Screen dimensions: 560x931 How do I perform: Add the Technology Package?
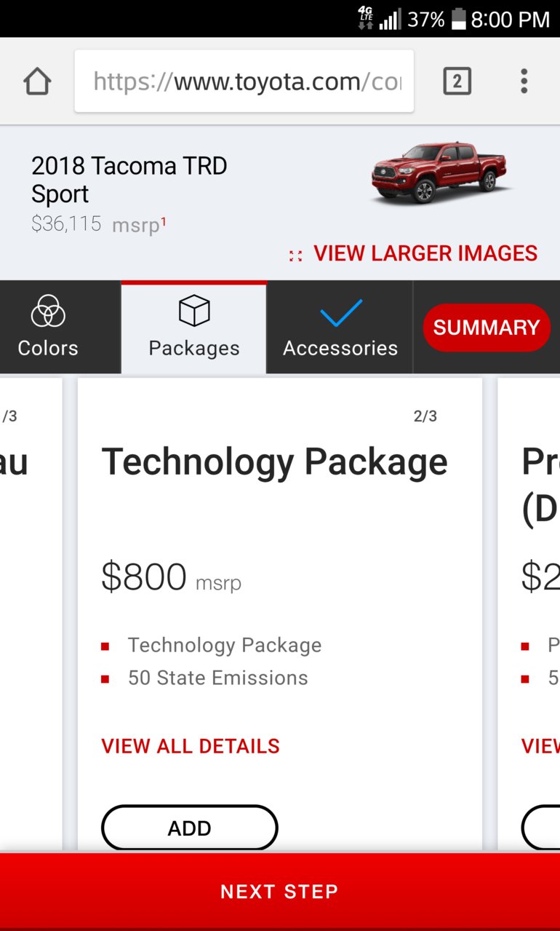tap(190, 828)
